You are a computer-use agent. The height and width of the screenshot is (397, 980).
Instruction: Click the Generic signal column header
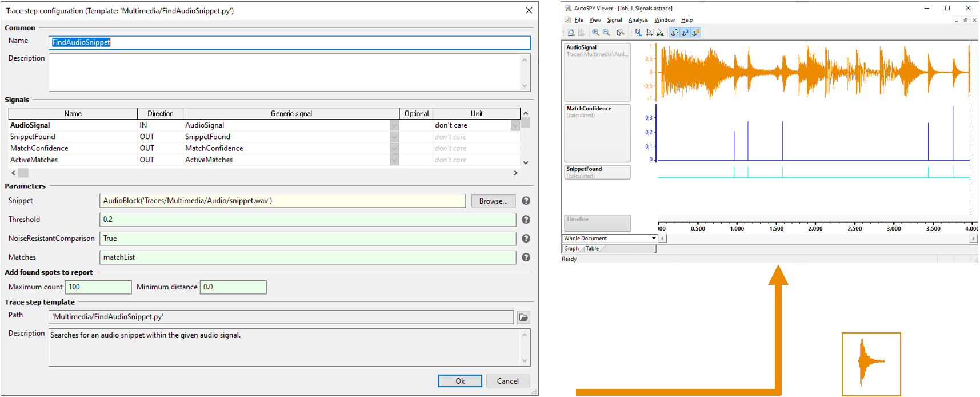click(291, 114)
